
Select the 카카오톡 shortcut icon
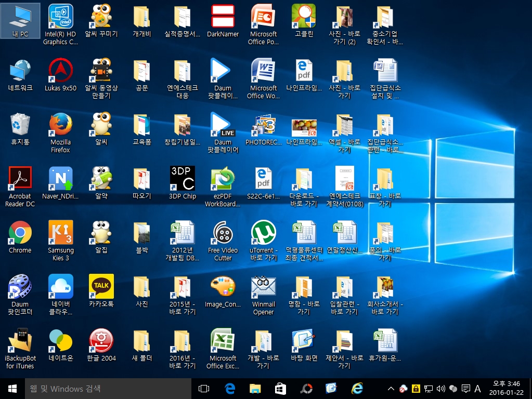101,291
